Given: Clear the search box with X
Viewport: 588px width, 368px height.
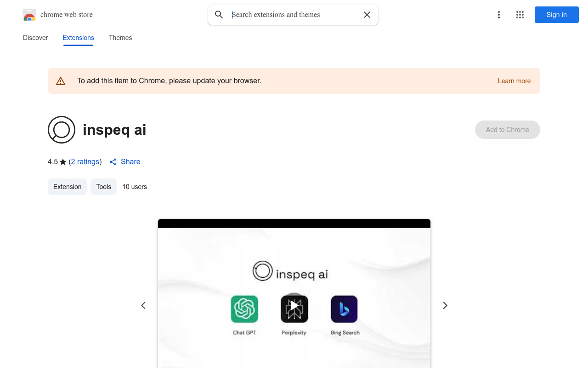Looking at the screenshot, I should (x=367, y=15).
